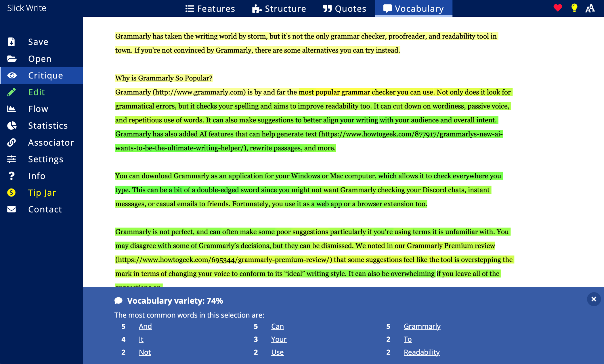Switch to the Structure tab
This screenshot has height=364, width=604.
pos(279,9)
